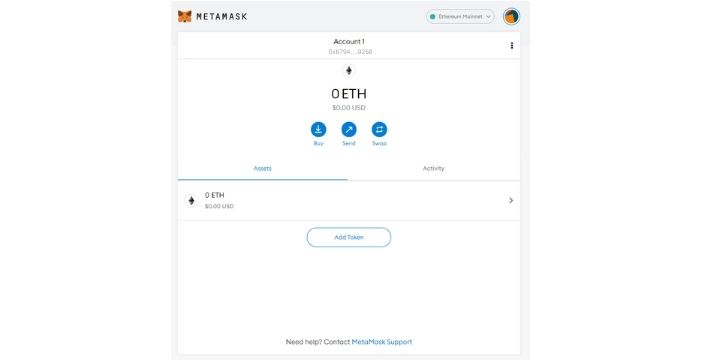Click the MetaMask fox logo
The image size is (720, 360).
pos(184,17)
